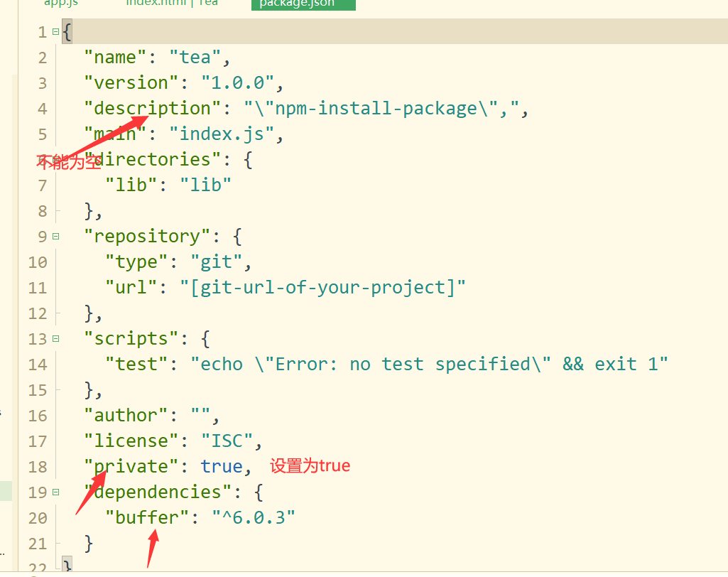Click the "description" key
728x577 pixels.
point(153,109)
